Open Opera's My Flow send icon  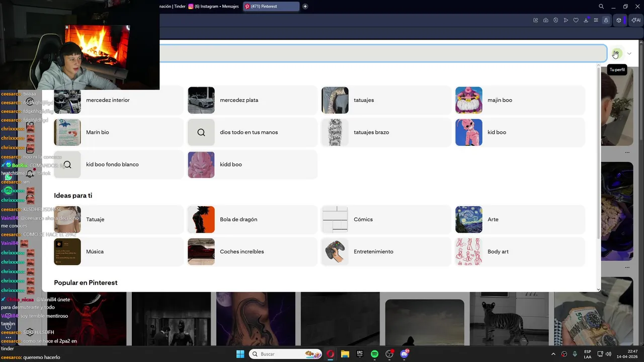(566, 20)
